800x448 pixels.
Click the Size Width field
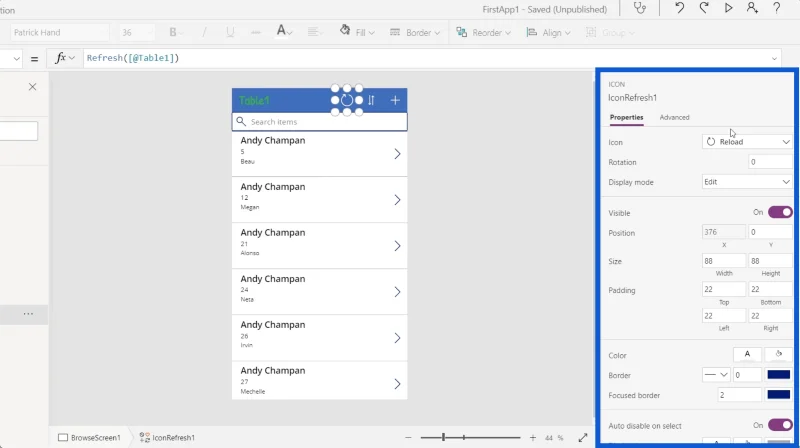723,261
